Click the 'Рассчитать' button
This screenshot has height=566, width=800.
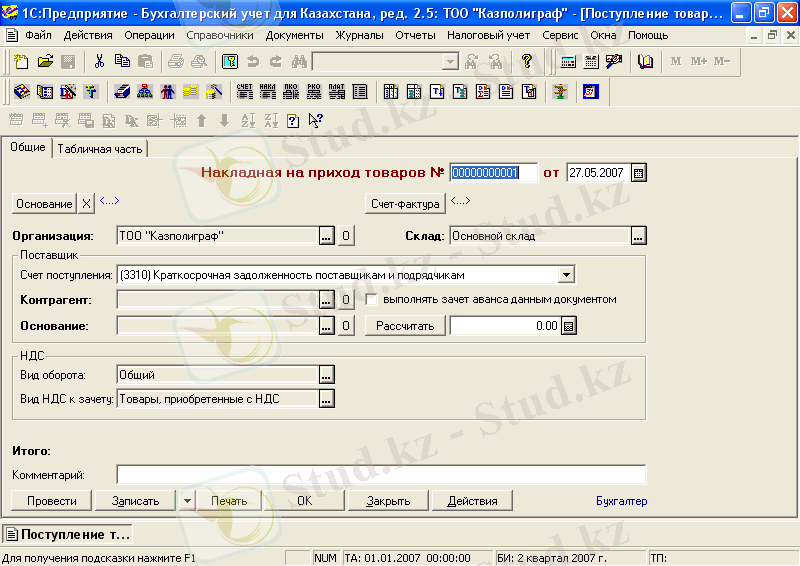[405, 325]
